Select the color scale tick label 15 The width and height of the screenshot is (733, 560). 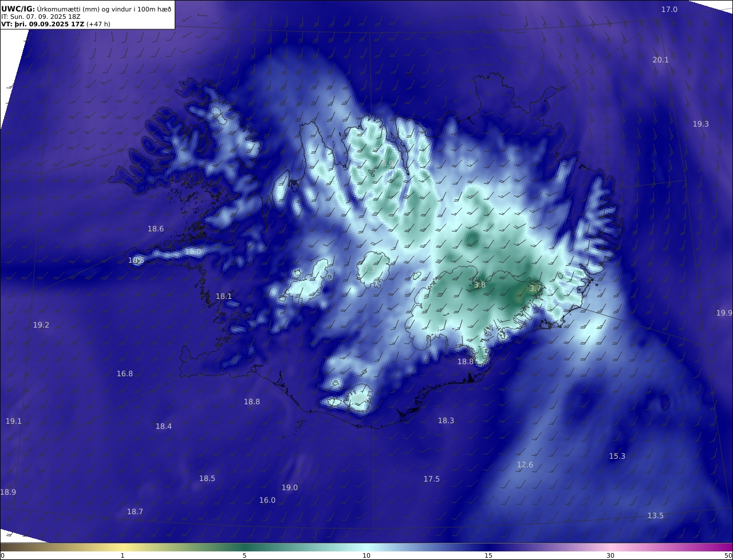tap(488, 555)
